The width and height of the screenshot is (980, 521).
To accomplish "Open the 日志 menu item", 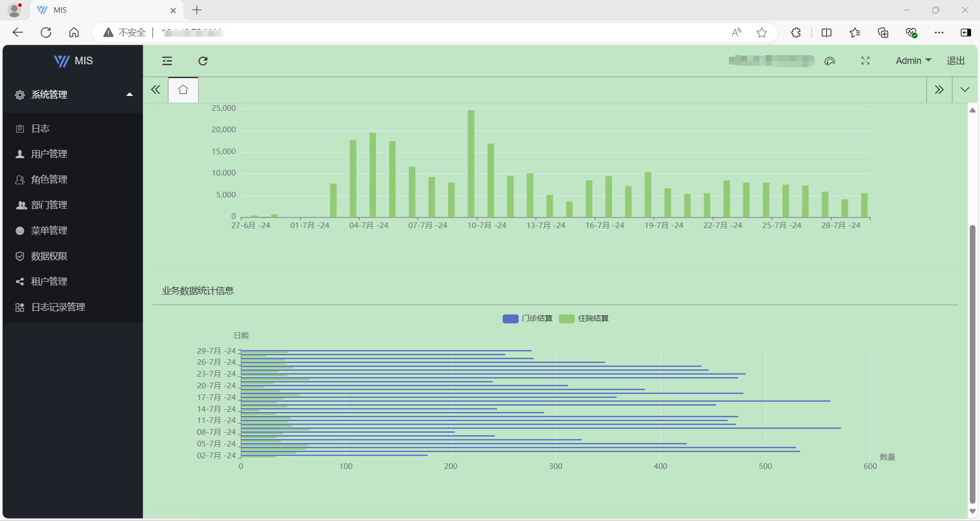I will point(72,129).
